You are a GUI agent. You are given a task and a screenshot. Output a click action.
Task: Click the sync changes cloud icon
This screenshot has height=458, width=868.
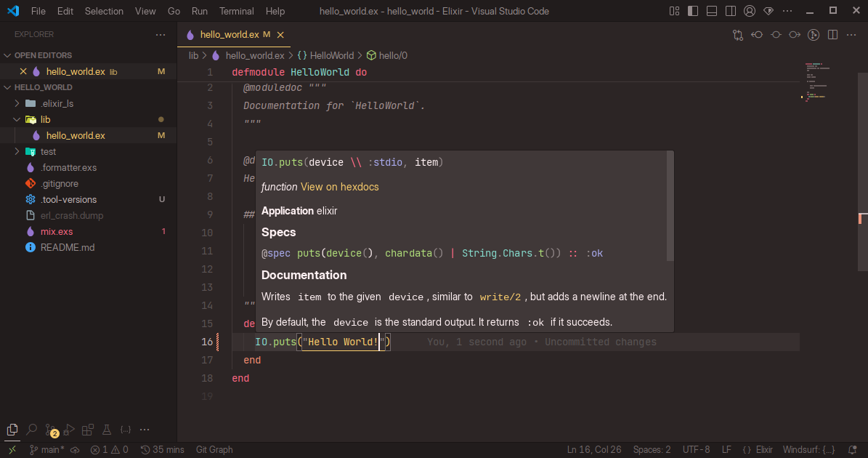(75, 449)
